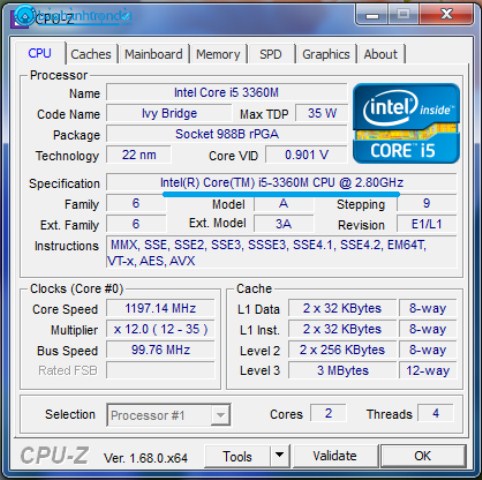Click the CPU-Z title bar icon
Viewport: 482px width, 480px height.
[21, 17]
